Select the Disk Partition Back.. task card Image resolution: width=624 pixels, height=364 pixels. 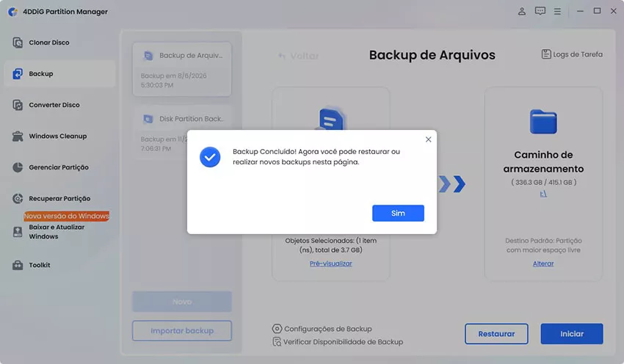click(x=182, y=133)
